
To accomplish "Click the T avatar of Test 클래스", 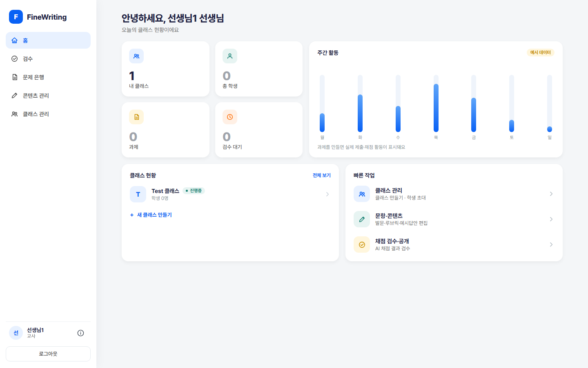I will [x=138, y=194].
